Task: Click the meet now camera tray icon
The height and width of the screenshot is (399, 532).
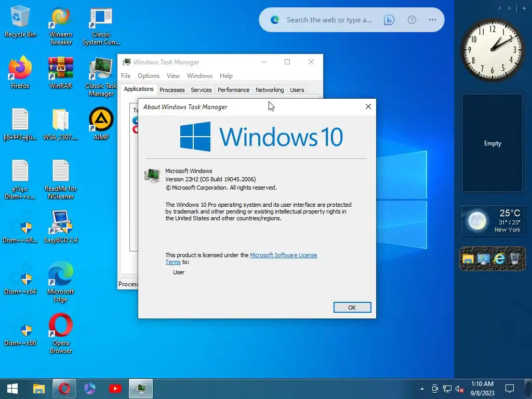Action: (435, 389)
